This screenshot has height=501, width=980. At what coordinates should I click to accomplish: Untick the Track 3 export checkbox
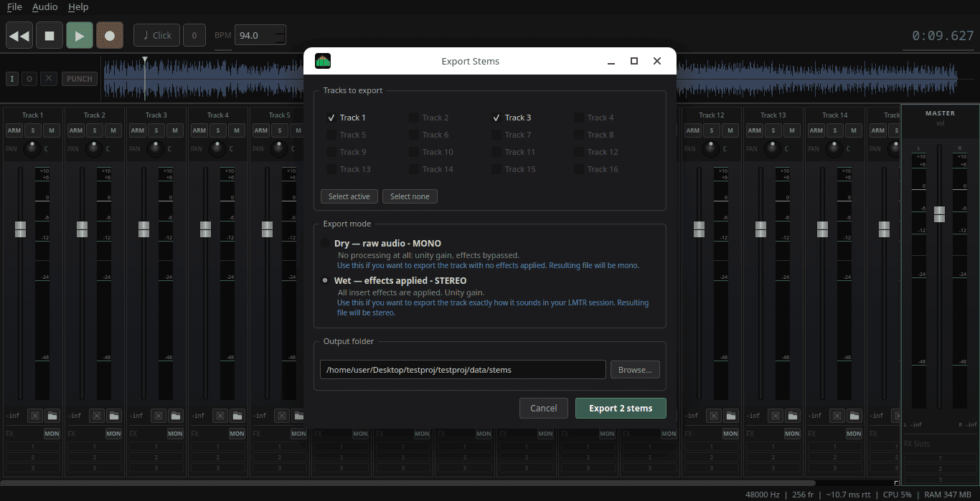point(496,118)
